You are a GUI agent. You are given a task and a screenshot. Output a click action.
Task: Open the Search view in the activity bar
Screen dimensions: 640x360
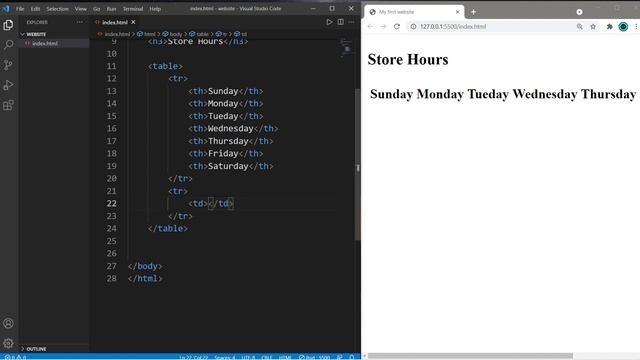pos(8,44)
